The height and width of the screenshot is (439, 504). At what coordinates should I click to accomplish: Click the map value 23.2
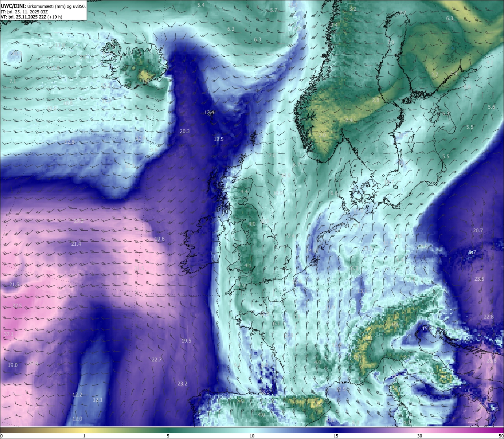click(182, 383)
